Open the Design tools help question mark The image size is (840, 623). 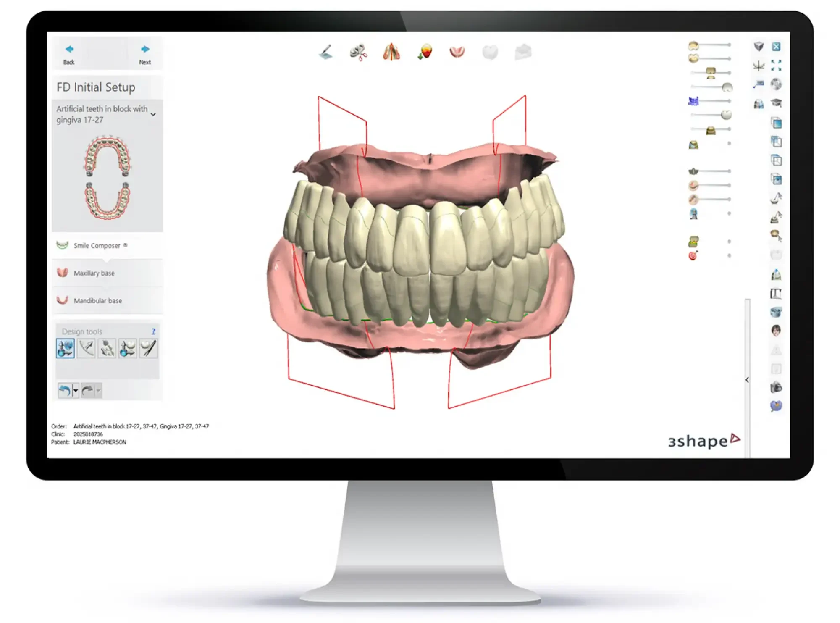pyautogui.click(x=153, y=331)
